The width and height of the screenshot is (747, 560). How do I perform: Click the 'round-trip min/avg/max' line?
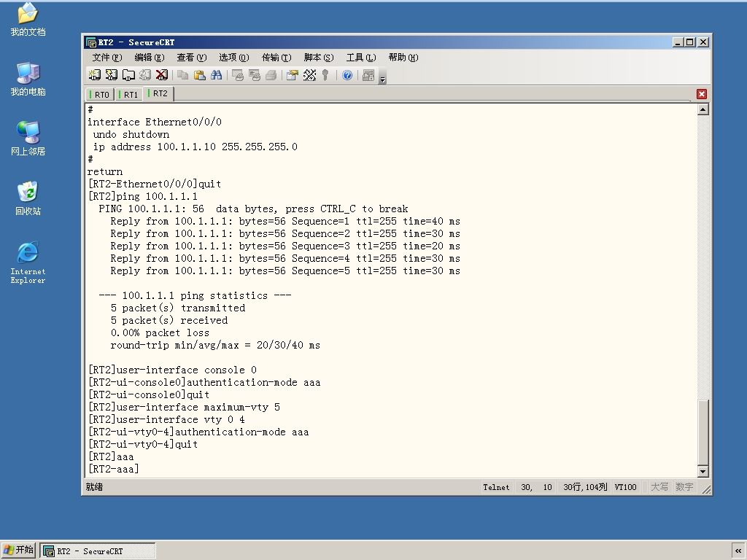[x=215, y=345]
